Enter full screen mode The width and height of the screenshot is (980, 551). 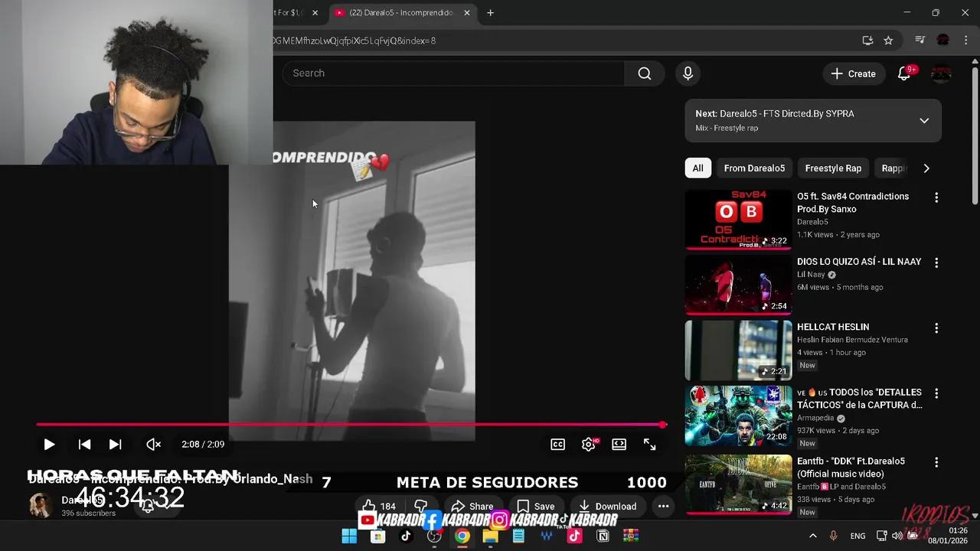[x=650, y=444]
